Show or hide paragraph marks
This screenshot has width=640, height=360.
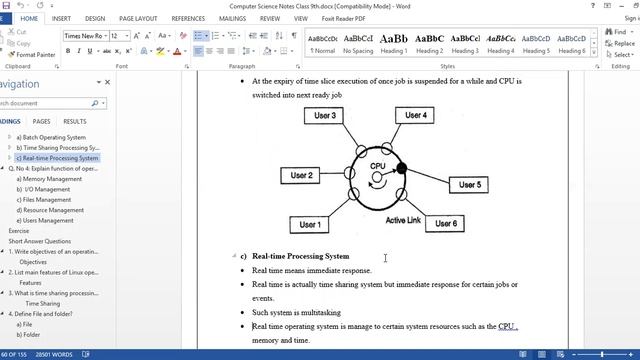(294, 36)
